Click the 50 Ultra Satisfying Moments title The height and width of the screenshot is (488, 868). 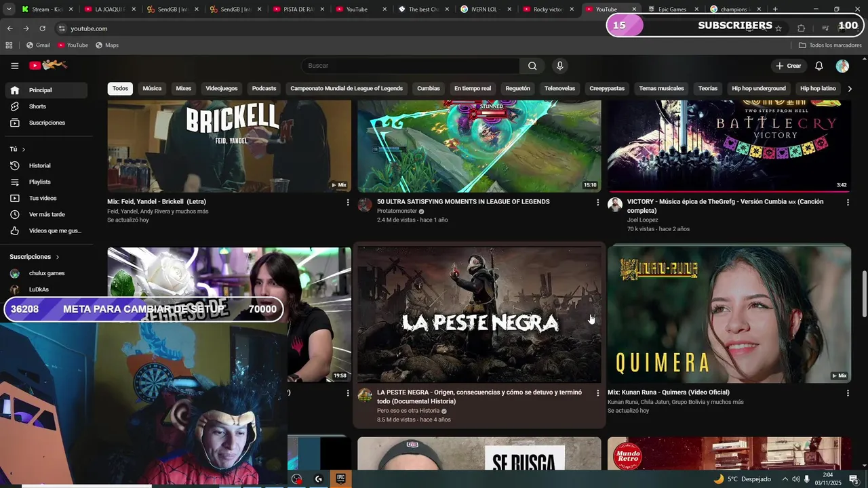(x=463, y=202)
